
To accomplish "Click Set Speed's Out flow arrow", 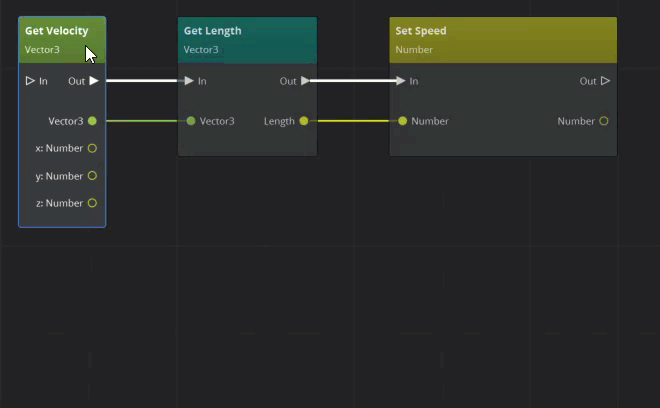I will click(605, 81).
